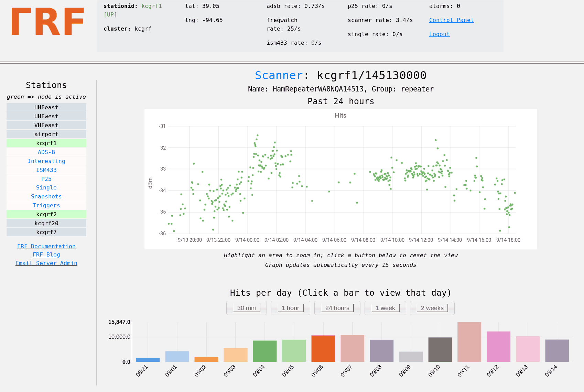Click the FRF orange logo
This screenshot has height=392, width=584.
(x=48, y=21)
